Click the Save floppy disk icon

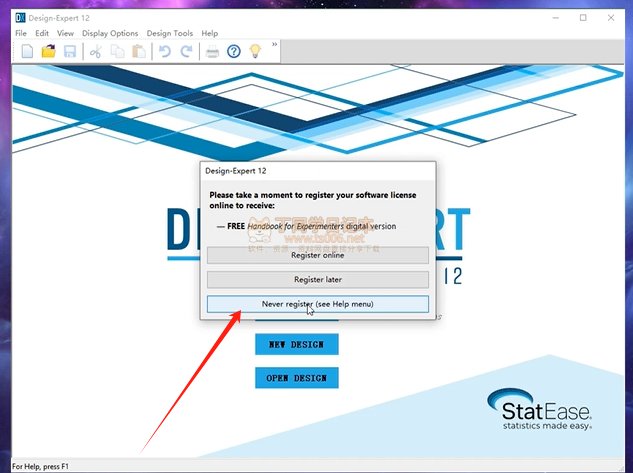tap(70, 51)
